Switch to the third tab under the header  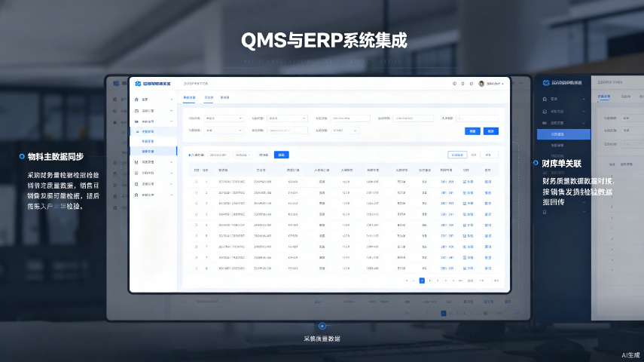tap(224, 97)
